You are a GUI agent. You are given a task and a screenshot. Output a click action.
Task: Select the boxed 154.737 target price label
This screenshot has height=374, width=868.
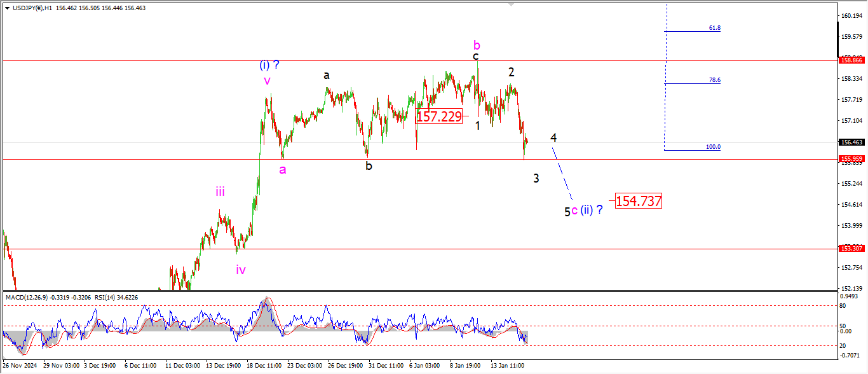click(639, 201)
